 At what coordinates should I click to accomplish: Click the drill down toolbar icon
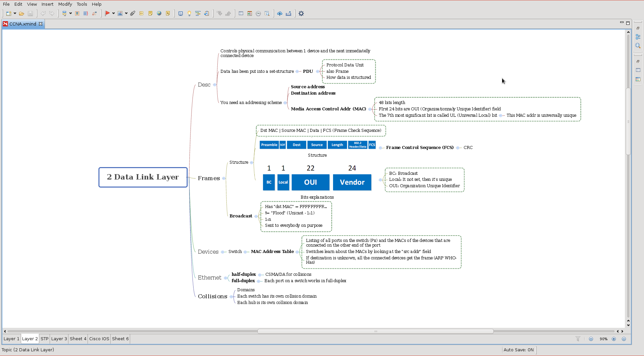coord(219,13)
